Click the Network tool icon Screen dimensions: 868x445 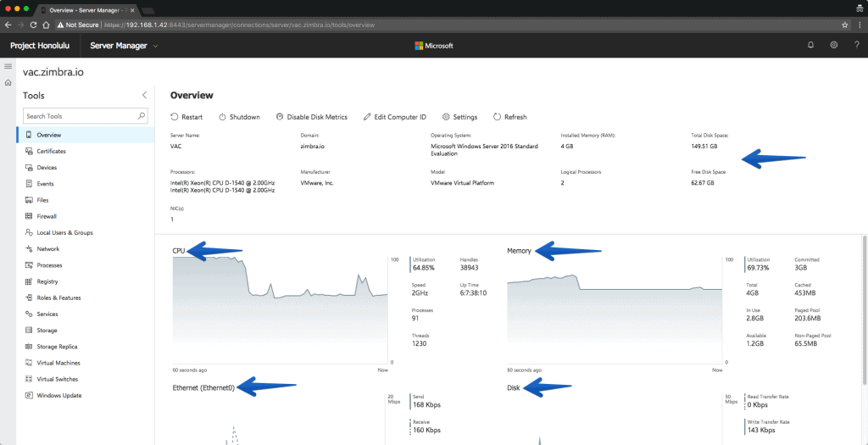click(x=28, y=249)
